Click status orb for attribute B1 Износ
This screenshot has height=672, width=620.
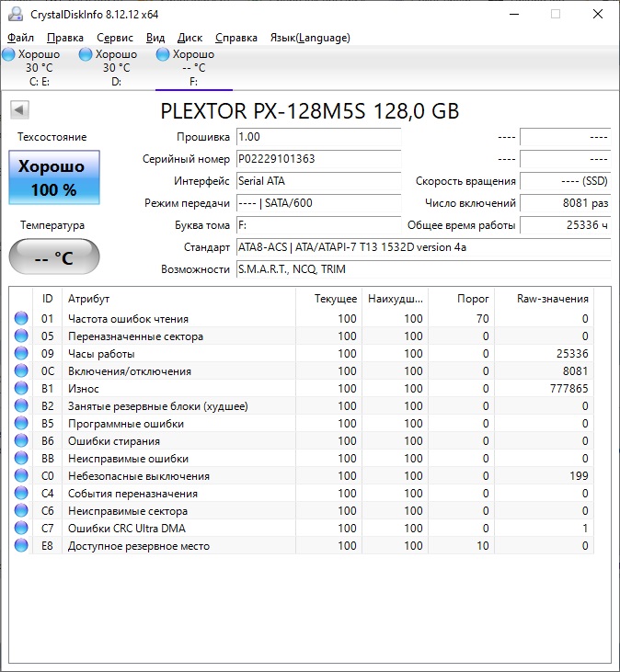tap(21, 388)
